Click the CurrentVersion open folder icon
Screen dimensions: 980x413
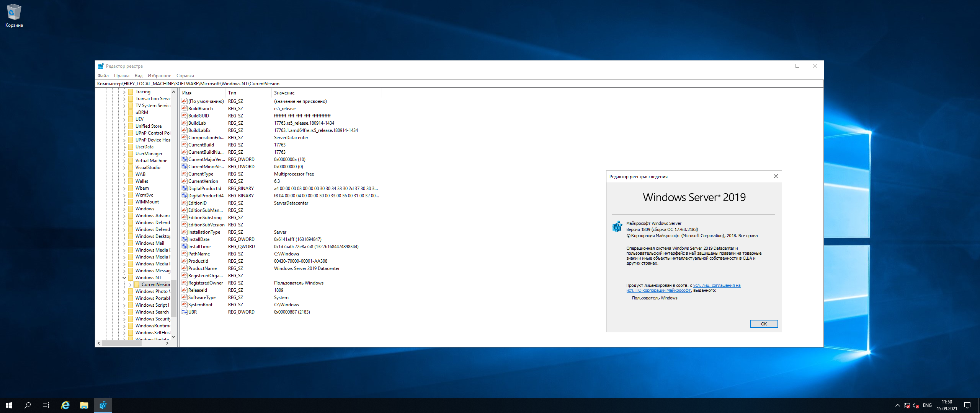click(x=137, y=285)
